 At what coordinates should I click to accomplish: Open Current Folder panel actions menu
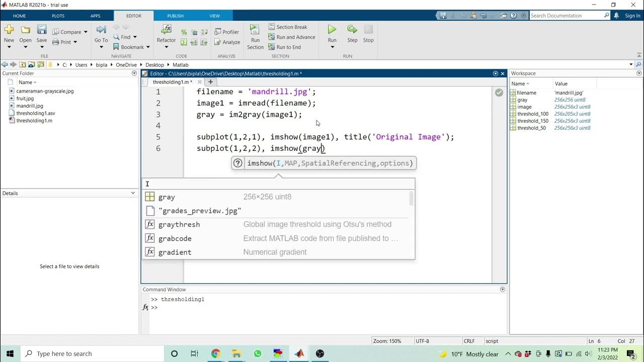click(x=134, y=73)
